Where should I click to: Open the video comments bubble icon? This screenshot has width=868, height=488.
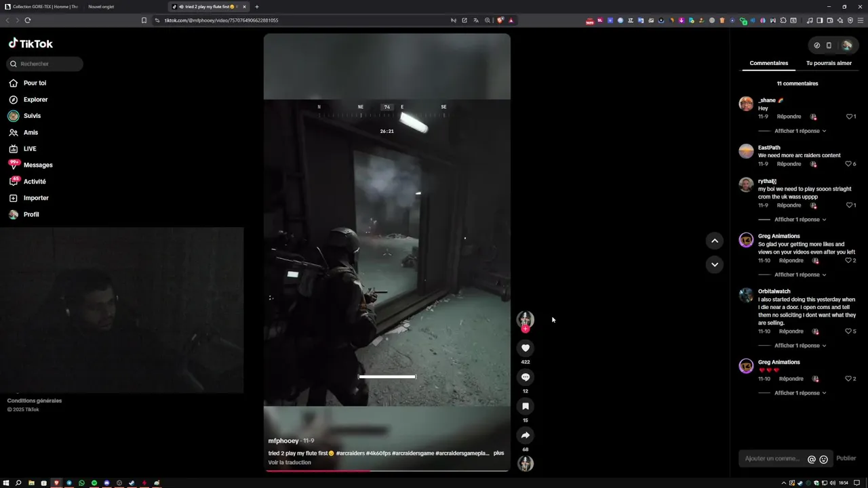[526, 377]
